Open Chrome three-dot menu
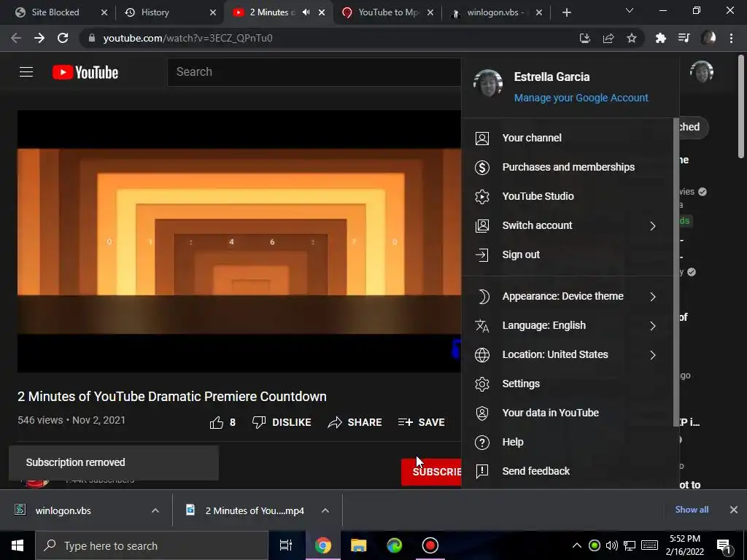747x560 pixels. coord(731,38)
